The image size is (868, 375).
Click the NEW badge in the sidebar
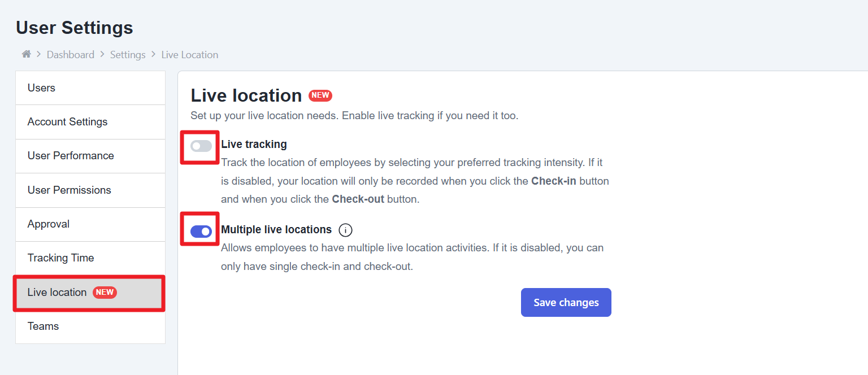click(x=105, y=292)
